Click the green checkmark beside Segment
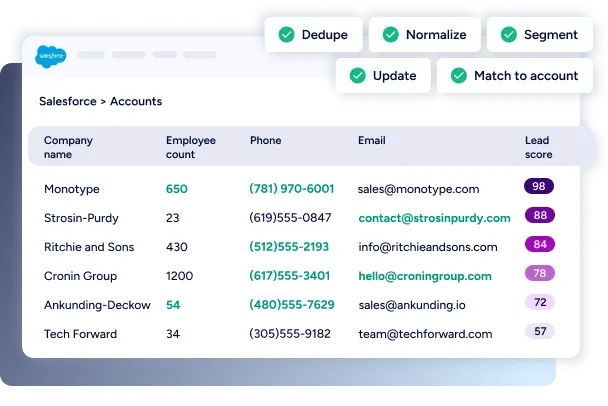 509,35
